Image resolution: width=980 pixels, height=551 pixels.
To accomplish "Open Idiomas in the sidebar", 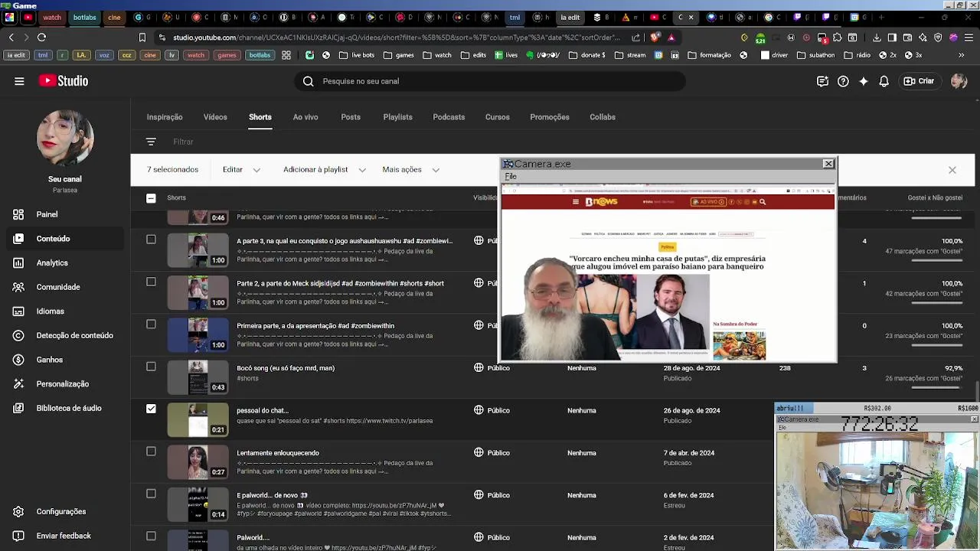I will 65,311.
